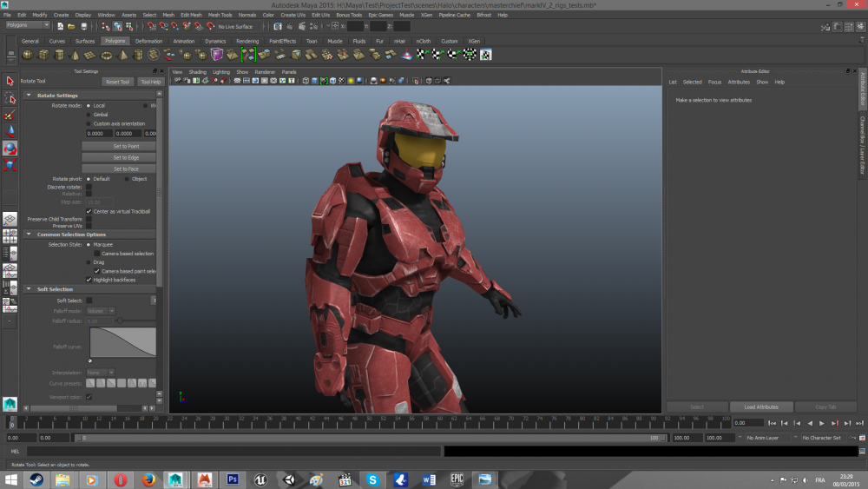Image resolution: width=868 pixels, height=489 pixels.
Task: Create a polygon cone from shelf
Action: coord(75,54)
